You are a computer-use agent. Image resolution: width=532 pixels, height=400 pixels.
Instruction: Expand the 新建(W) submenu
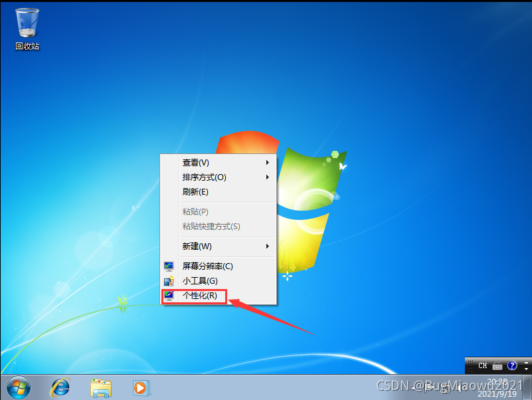coord(218,247)
